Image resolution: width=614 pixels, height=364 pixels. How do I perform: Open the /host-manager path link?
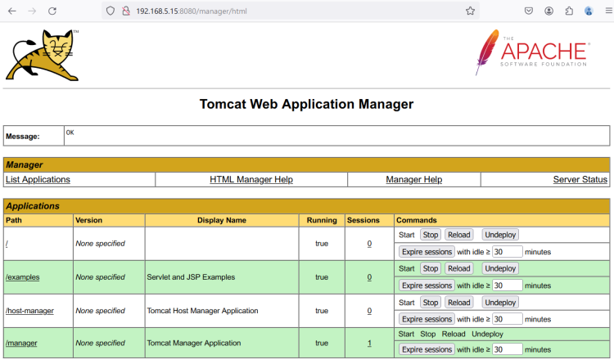click(29, 311)
